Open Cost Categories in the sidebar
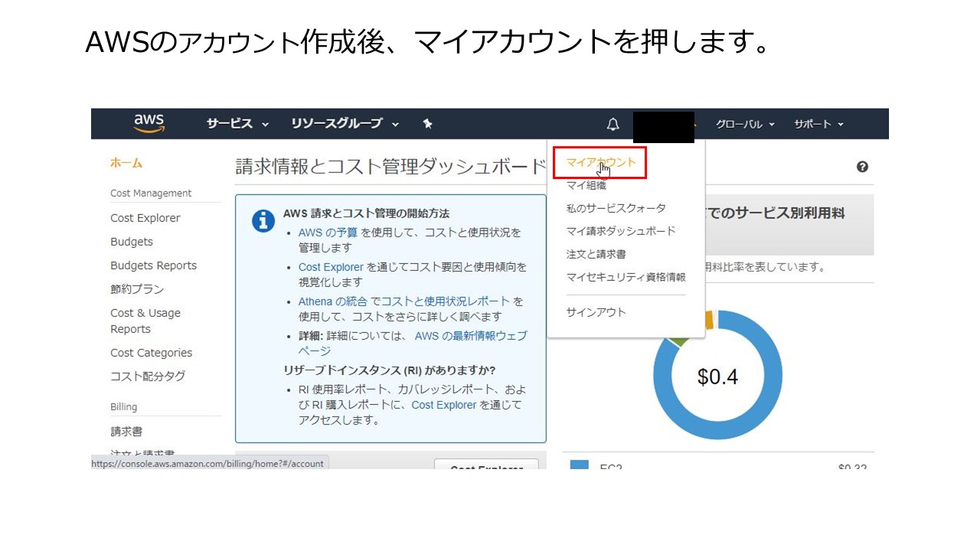This screenshot has width=980, height=551. tap(151, 353)
